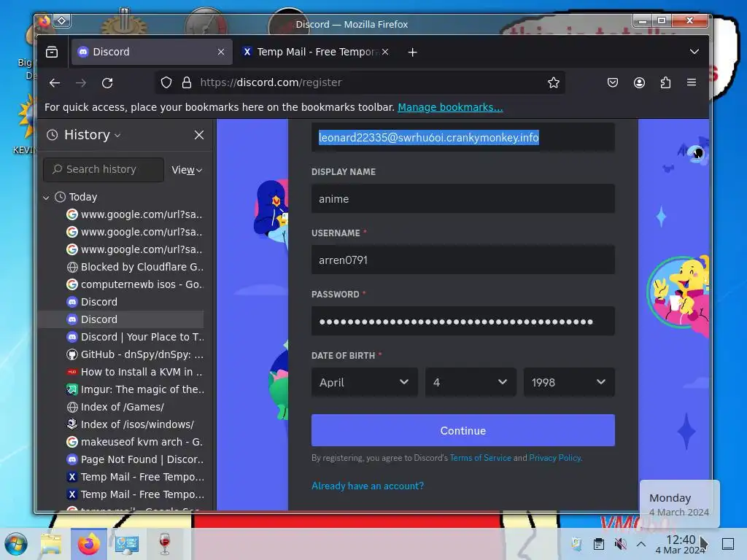Click the Continue button
Image resolution: width=747 pixels, height=560 pixels.
point(462,430)
